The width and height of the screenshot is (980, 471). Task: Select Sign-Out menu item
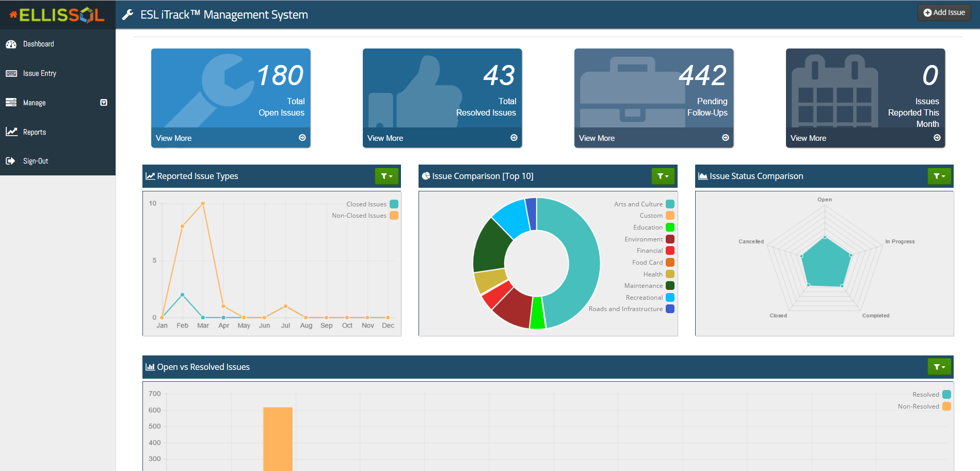tap(58, 161)
